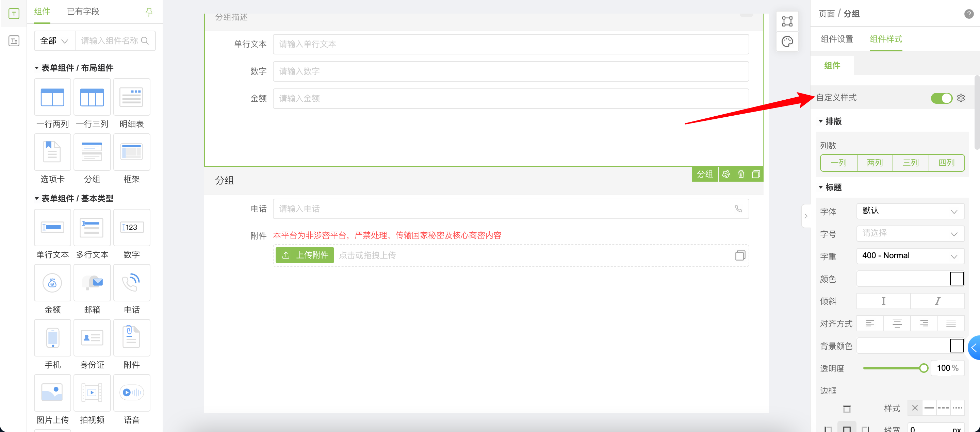Select One column (一列) layout
This screenshot has height=432, width=980.
tap(838, 163)
